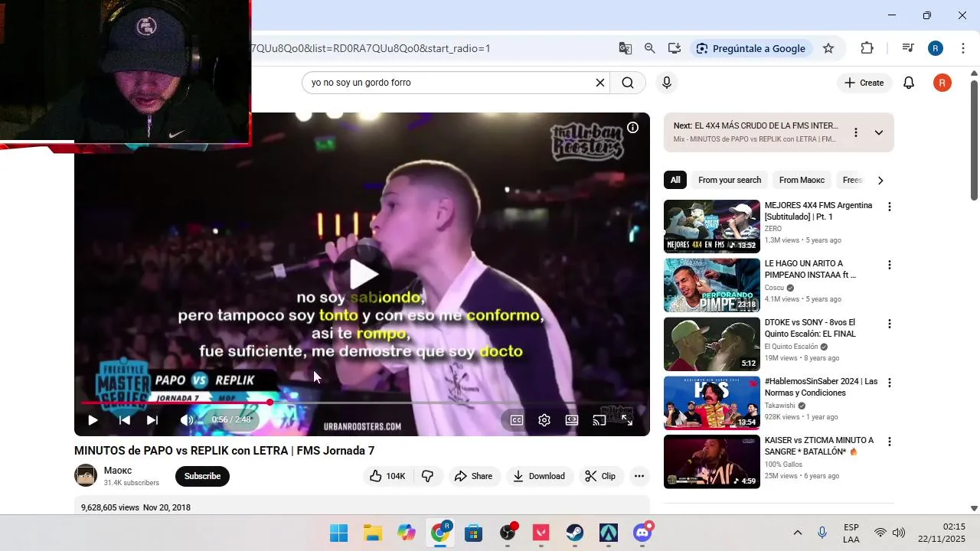Toggle theater mode in the player

[x=572, y=420]
